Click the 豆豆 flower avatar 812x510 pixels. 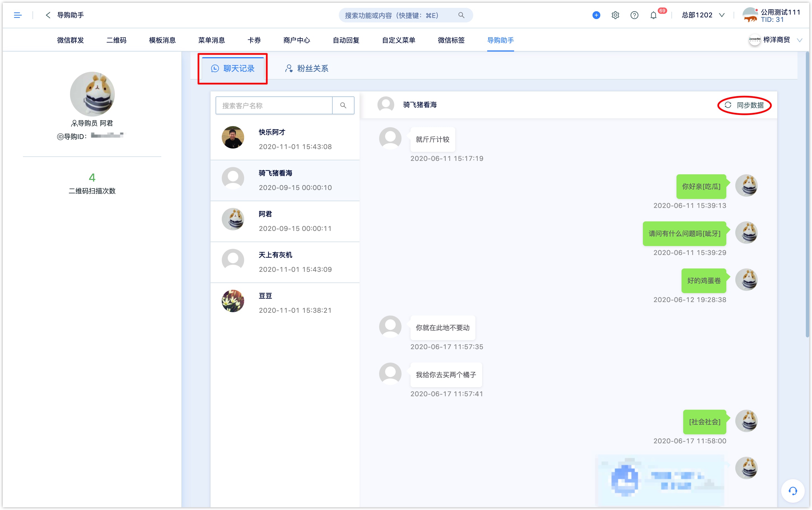(233, 301)
